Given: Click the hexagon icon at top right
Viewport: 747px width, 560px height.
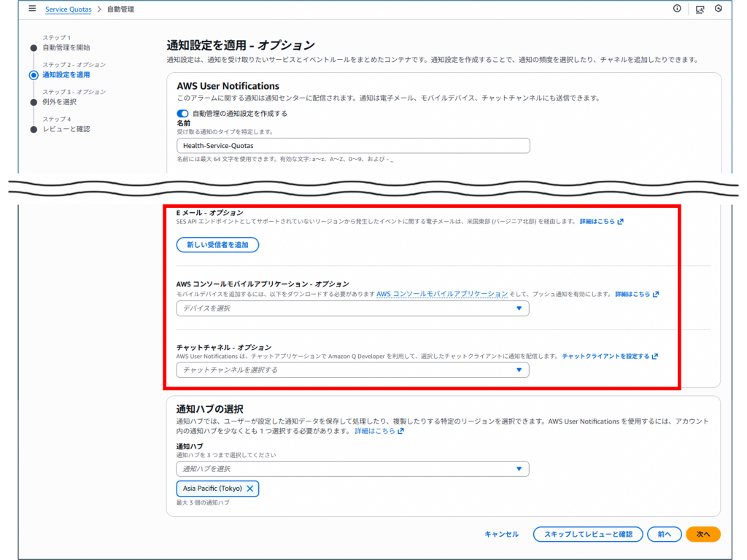Looking at the screenshot, I should (719, 9).
